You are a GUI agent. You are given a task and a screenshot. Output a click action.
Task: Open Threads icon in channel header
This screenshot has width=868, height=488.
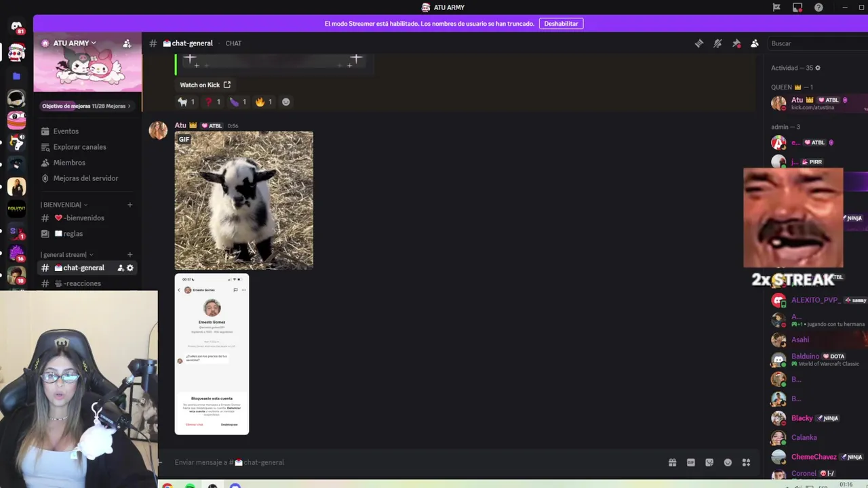pos(699,43)
